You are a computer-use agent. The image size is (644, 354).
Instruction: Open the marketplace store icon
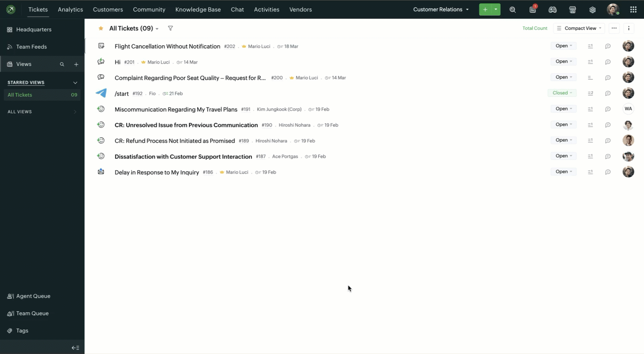(x=573, y=9)
